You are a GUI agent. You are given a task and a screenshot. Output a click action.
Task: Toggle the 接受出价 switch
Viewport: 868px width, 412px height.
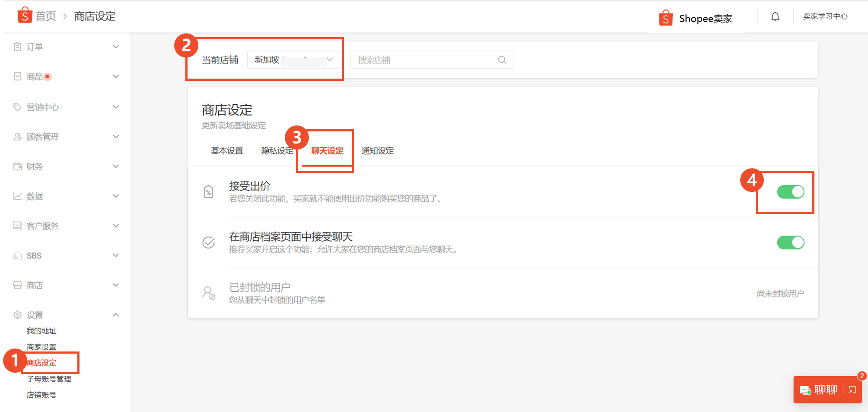click(x=791, y=192)
